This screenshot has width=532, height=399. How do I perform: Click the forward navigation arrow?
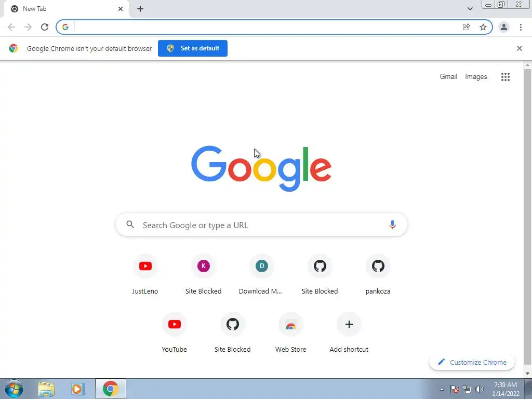[x=28, y=27]
